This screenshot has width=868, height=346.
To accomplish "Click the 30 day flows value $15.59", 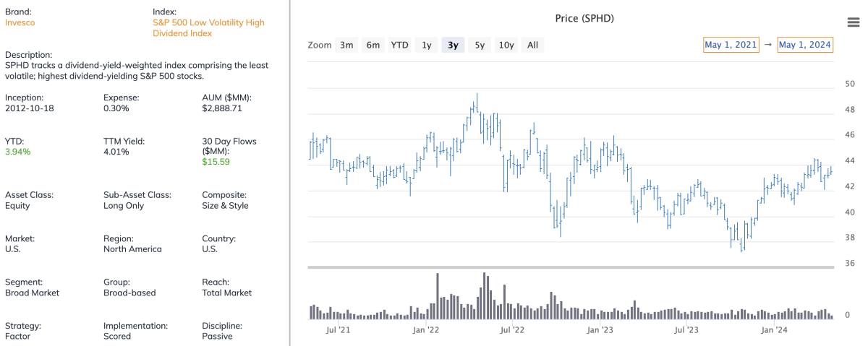I will click(x=216, y=162).
